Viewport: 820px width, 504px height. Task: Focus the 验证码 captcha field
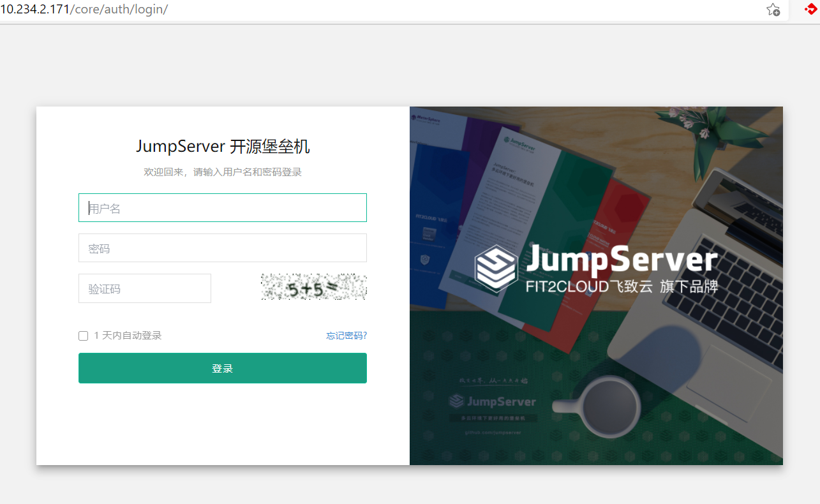point(144,288)
